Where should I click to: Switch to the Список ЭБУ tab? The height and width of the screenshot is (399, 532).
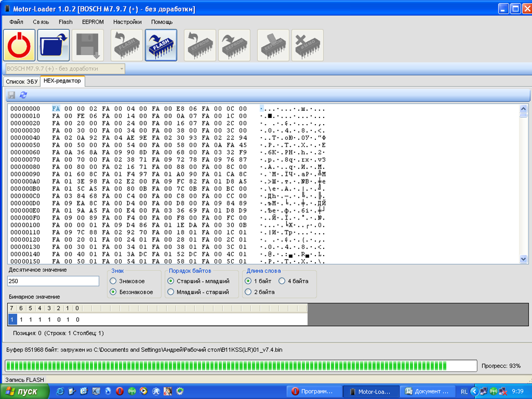(21, 81)
